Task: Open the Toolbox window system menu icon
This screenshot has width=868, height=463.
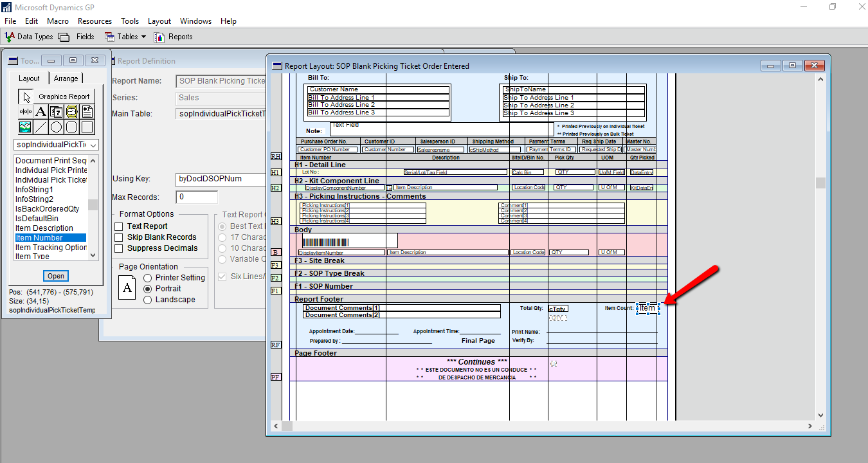Action: coord(12,60)
